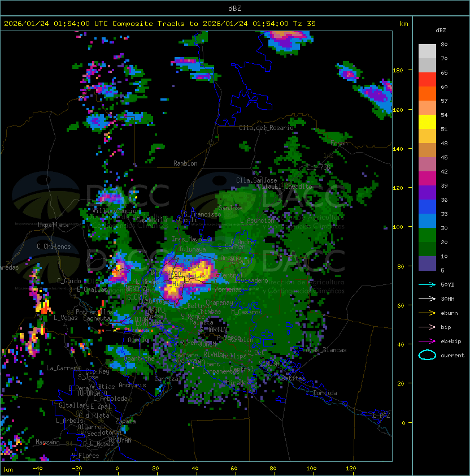Click the 'S_Francisco' map label
The height and width of the screenshot is (476, 470).
[202, 214]
